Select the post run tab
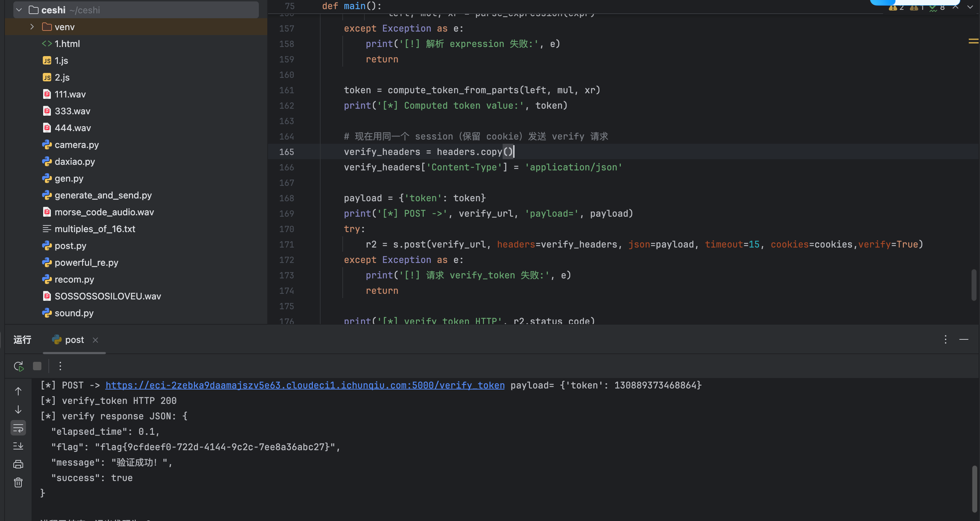The image size is (980, 521). click(74, 340)
